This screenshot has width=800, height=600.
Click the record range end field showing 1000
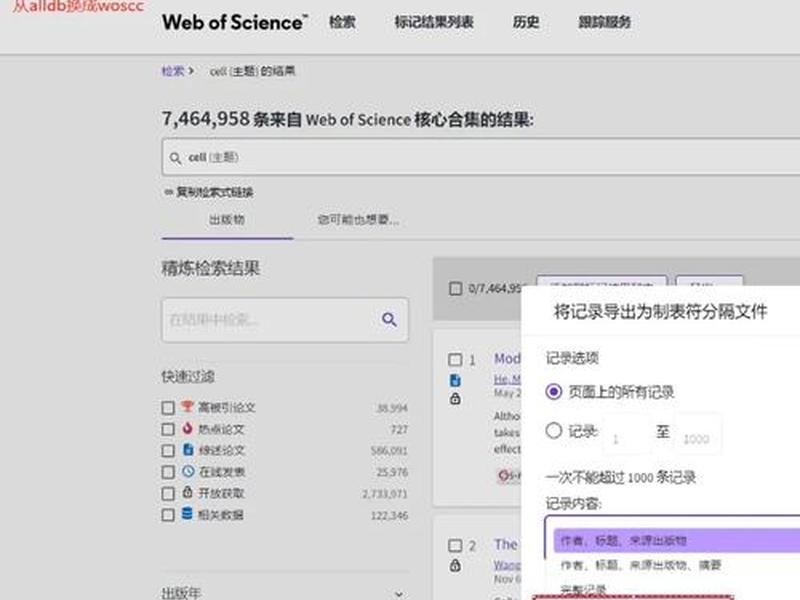[697, 434]
